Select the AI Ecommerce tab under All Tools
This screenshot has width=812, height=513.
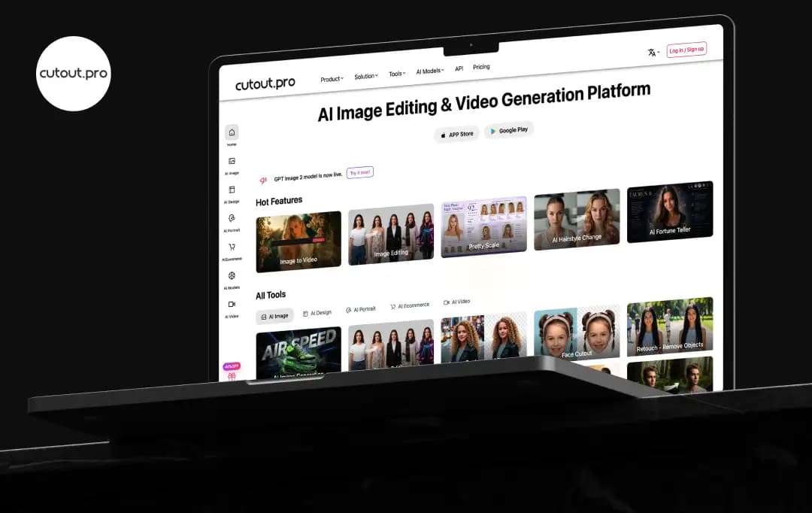click(x=410, y=305)
